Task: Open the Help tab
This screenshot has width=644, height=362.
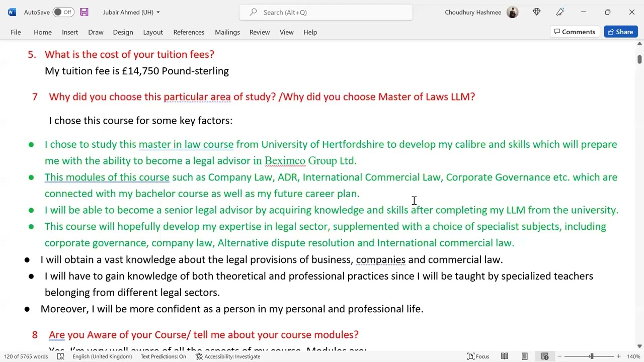Action: (x=310, y=32)
